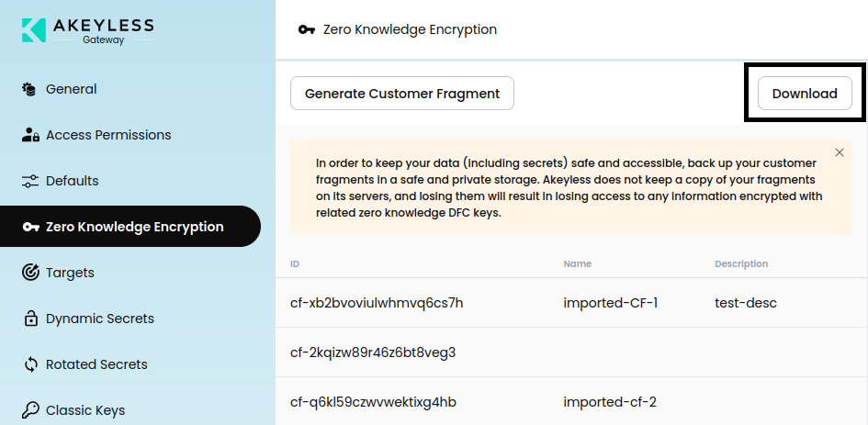Click the Rotated Secrets refresh icon
Image resolution: width=868 pixels, height=425 pixels.
point(29,364)
